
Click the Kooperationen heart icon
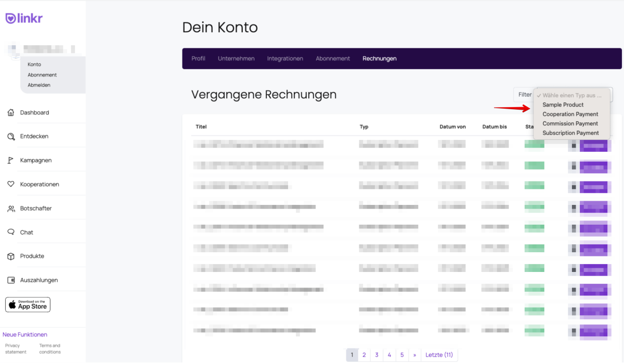11,184
